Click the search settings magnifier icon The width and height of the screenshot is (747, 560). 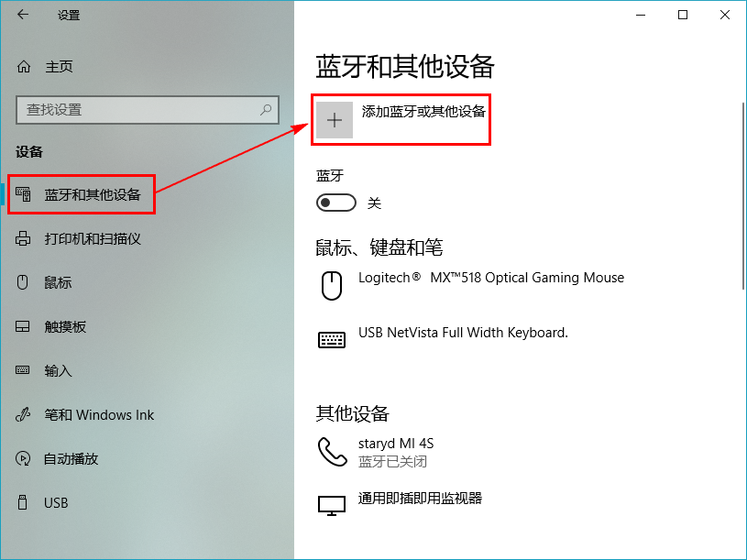pyautogui.click(x=265, y=109)
